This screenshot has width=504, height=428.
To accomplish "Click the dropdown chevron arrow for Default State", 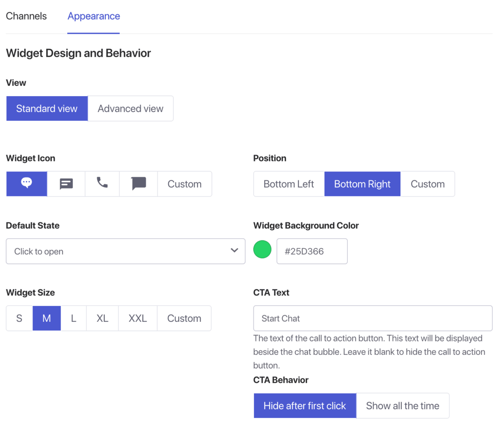I will pos(234,251).
